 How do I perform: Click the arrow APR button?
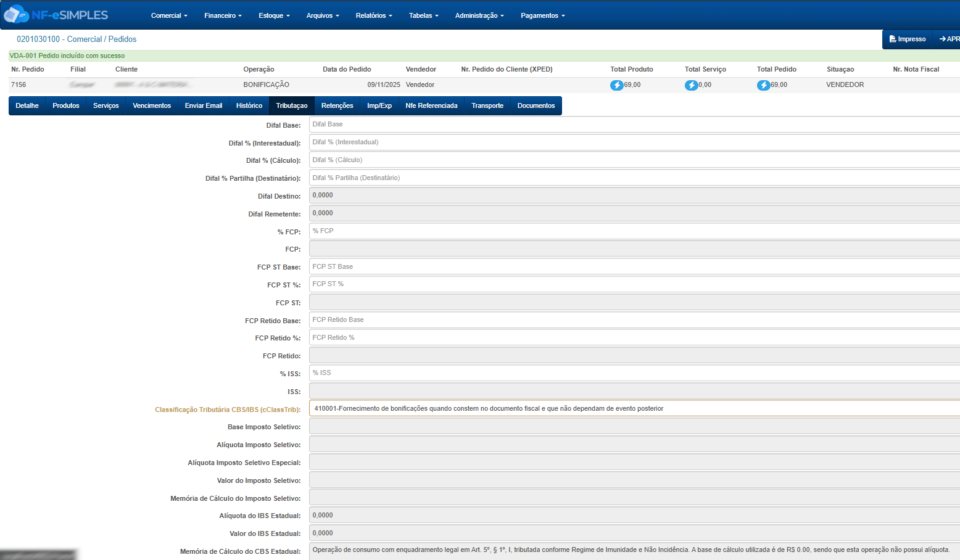(x=949, y=39)
